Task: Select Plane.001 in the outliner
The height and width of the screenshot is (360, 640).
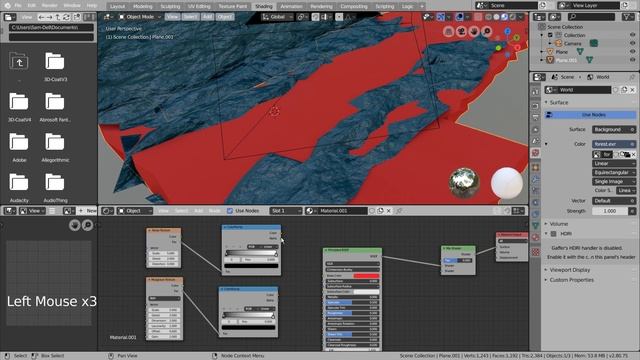Action: [x=566, y=60]
